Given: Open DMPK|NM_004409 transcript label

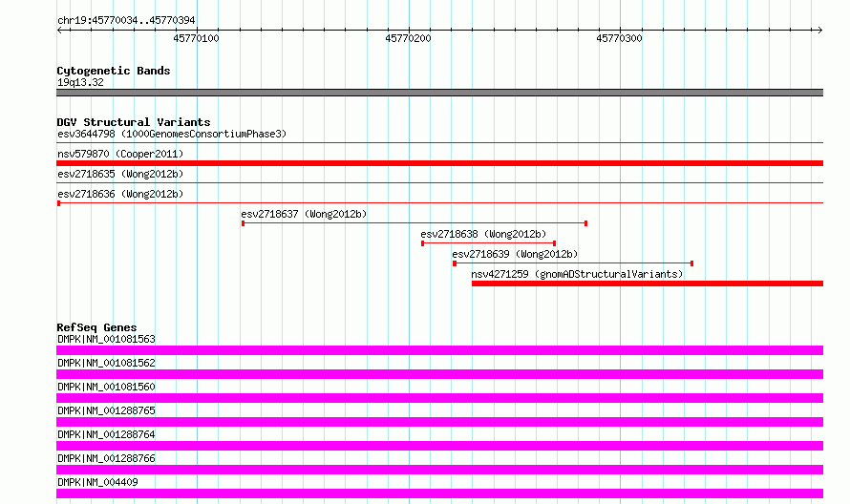Looking at the screenshot, I should (x=97, y=482).
